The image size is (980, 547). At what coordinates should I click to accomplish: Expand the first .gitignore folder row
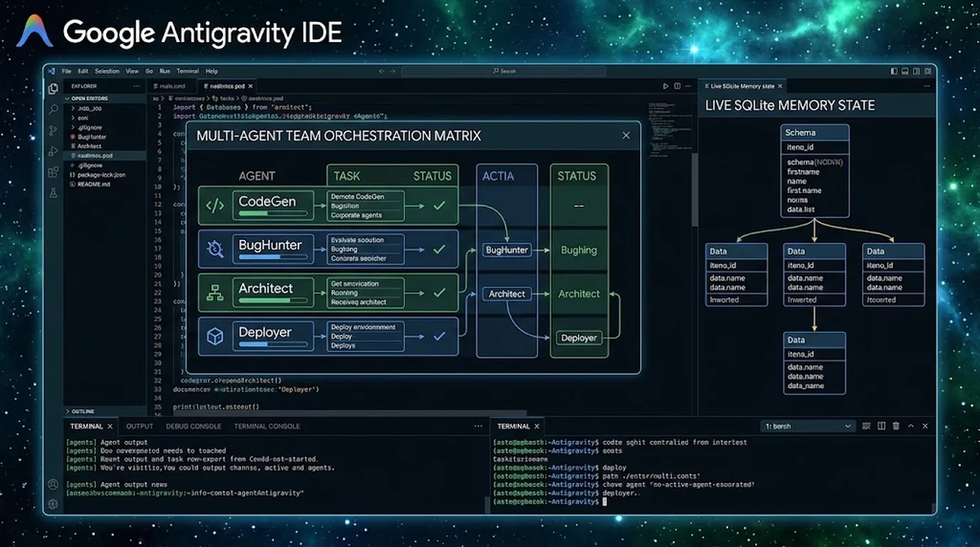[105, 127]
